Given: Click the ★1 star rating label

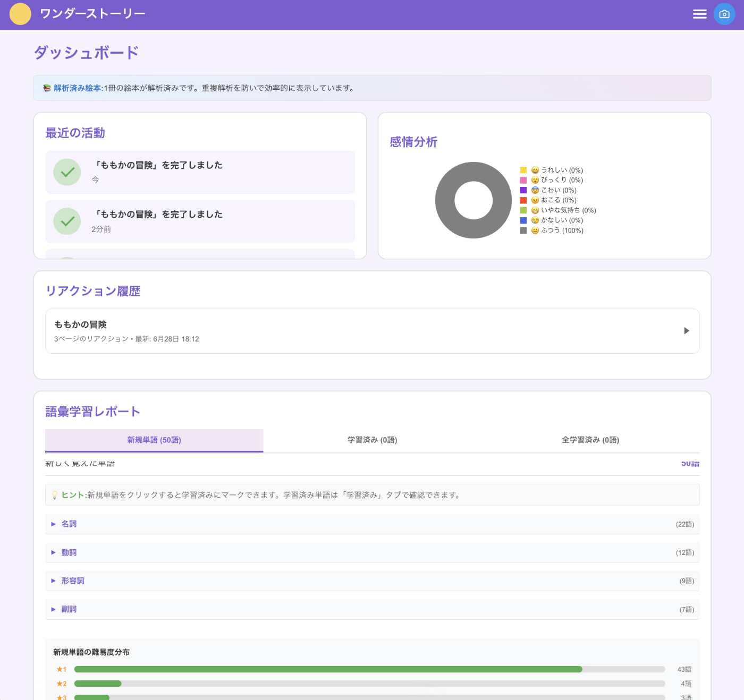Looking at the screenshot, I should (x=62, y=669).
